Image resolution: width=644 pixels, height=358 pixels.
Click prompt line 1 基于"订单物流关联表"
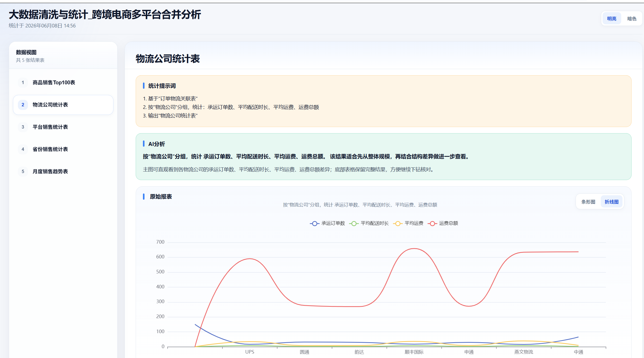pyautogui.click(x=170, y=99)
